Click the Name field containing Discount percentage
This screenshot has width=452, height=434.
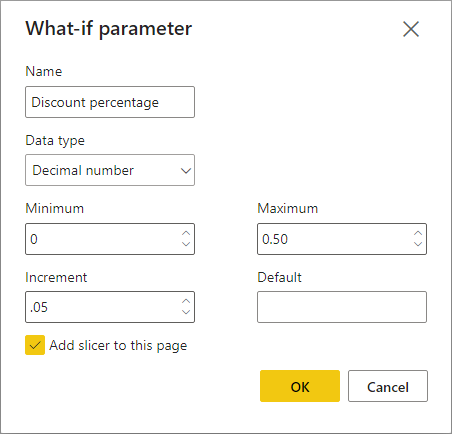[x=110, y=102]
